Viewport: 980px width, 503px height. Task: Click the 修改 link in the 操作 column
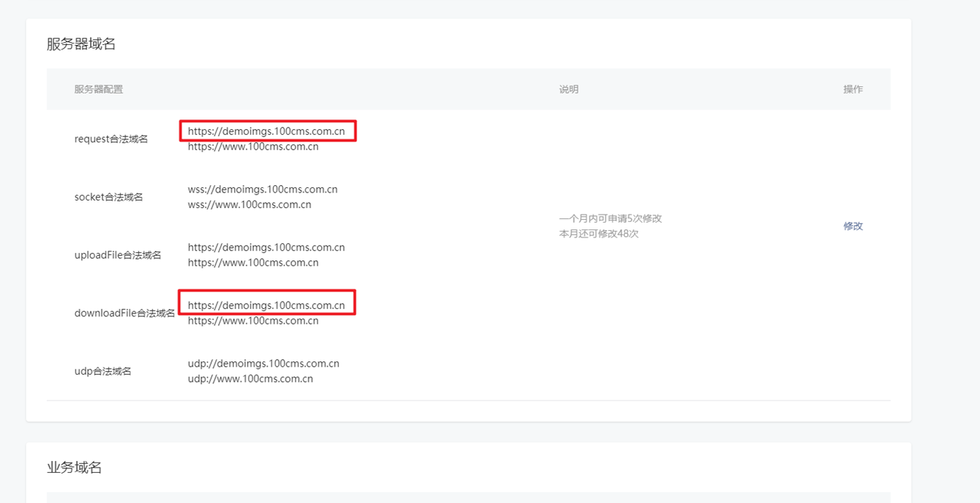click(x=852, y=226)
